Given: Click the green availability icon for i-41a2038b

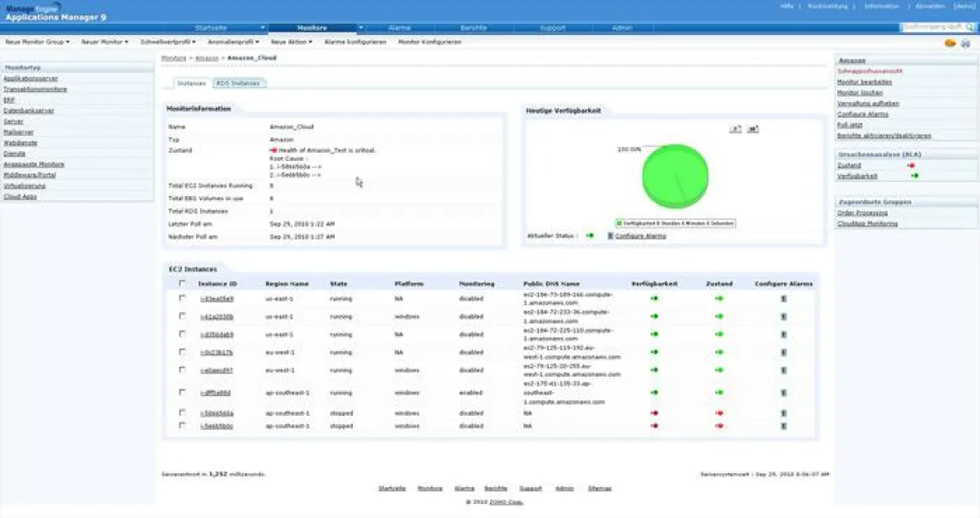Looking at the screenshot, I should coord(653,315).
